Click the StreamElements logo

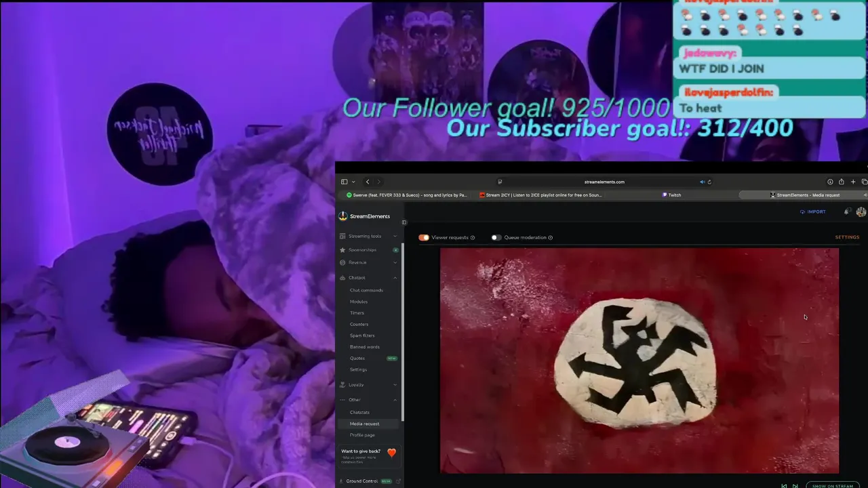[x=364, y=216]
